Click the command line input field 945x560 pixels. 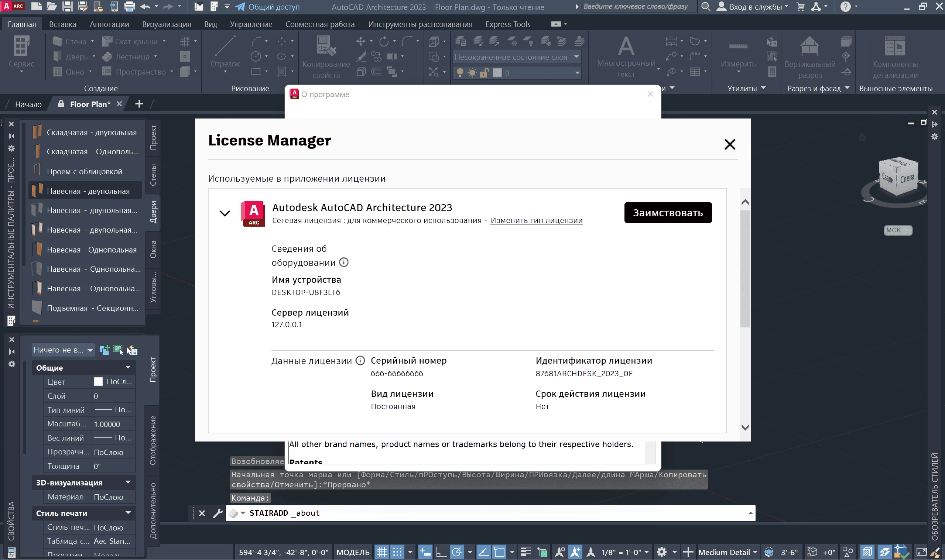(491, 513)
